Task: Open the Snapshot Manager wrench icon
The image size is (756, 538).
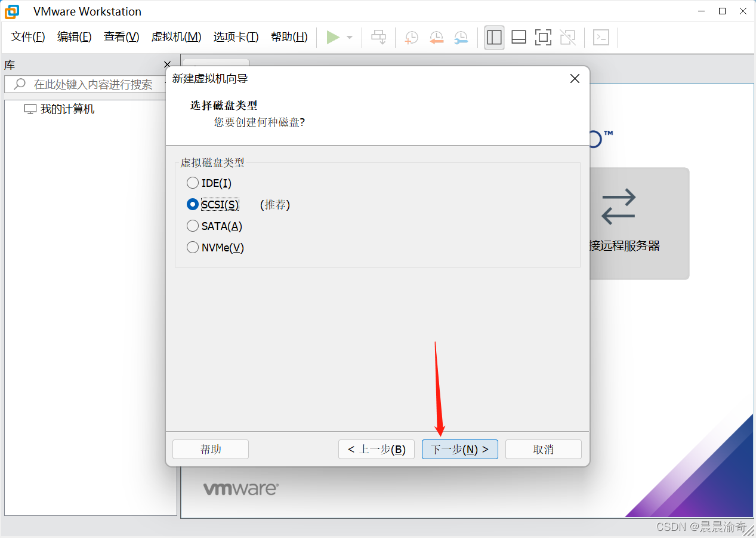Action: [461, 38]
